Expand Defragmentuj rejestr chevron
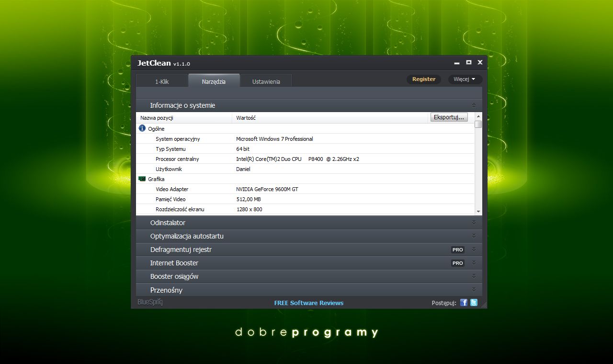Viewport: 613px width, 364px height. click(x=474, y=249)
